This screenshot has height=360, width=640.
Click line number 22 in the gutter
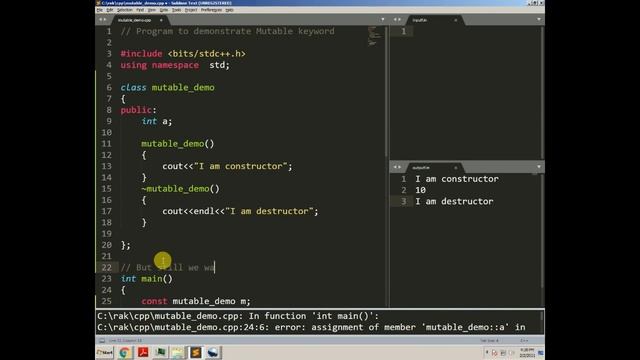[x=107, y=267]
